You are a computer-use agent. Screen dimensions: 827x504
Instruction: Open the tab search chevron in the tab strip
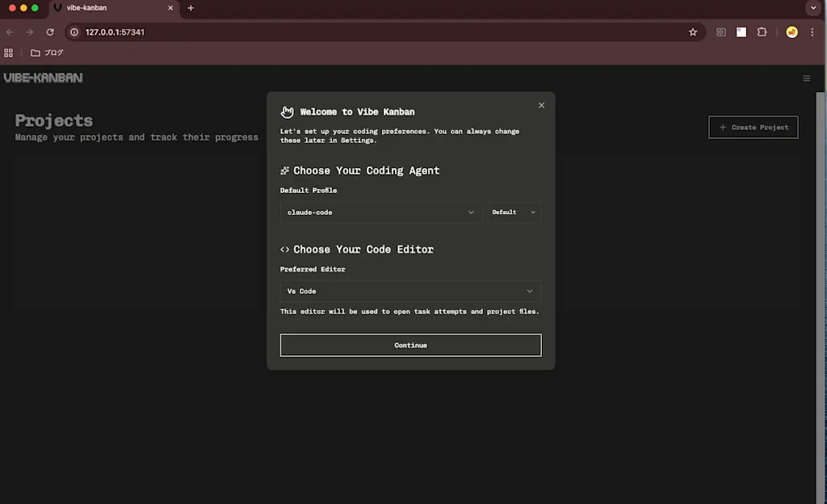coord(812,8)
